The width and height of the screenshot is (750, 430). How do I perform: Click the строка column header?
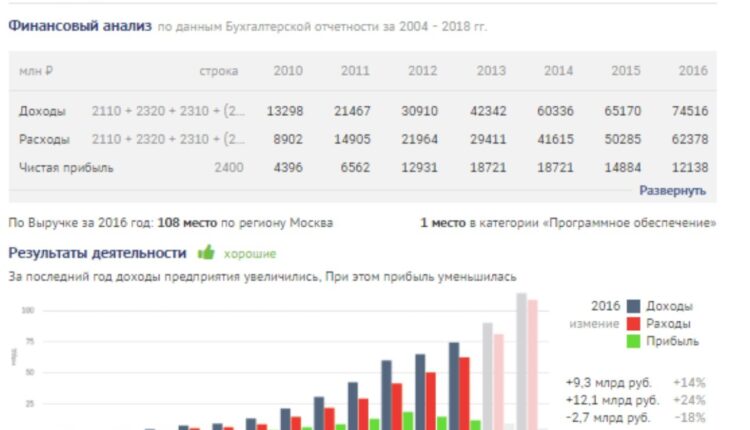[218, 71]
